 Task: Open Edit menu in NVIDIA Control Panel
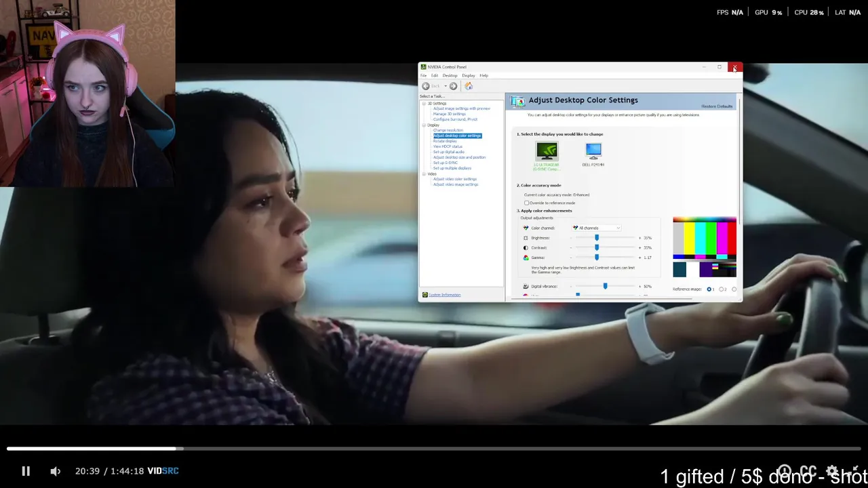click(435, 75)
